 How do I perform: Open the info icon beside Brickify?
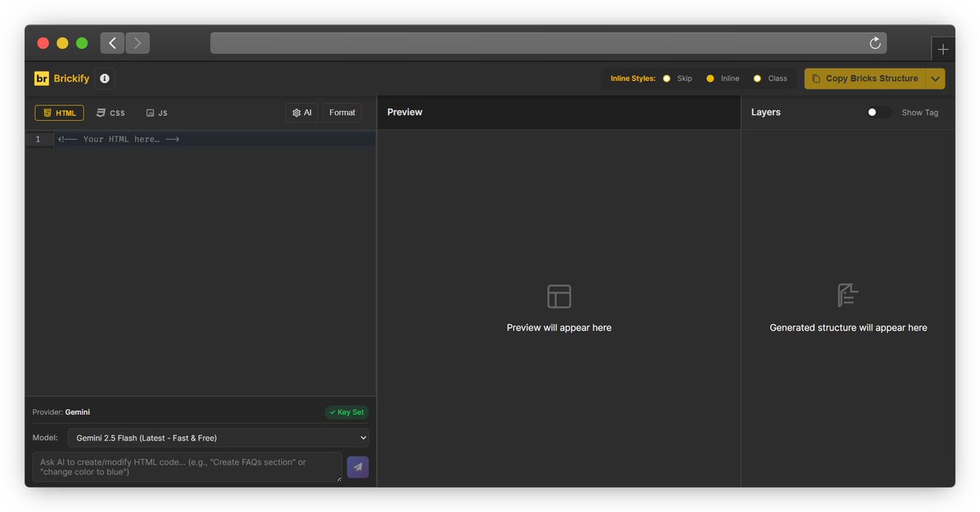(x=104, y=78)
